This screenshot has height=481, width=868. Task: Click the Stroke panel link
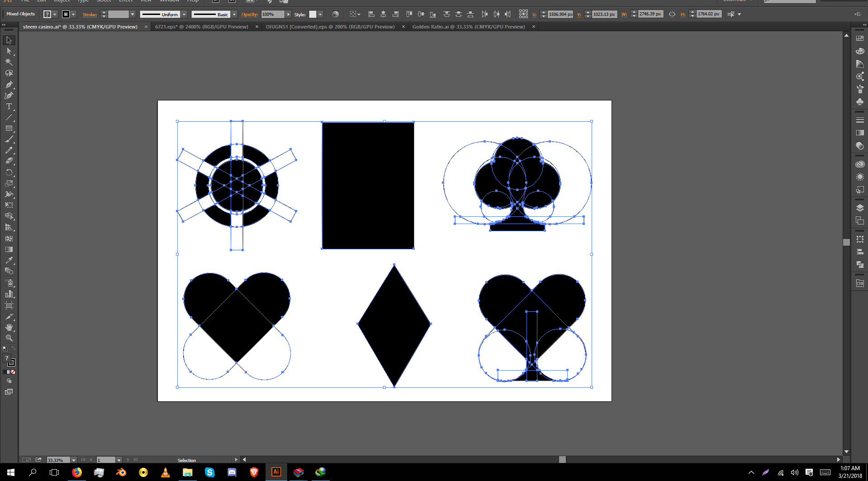90,14
